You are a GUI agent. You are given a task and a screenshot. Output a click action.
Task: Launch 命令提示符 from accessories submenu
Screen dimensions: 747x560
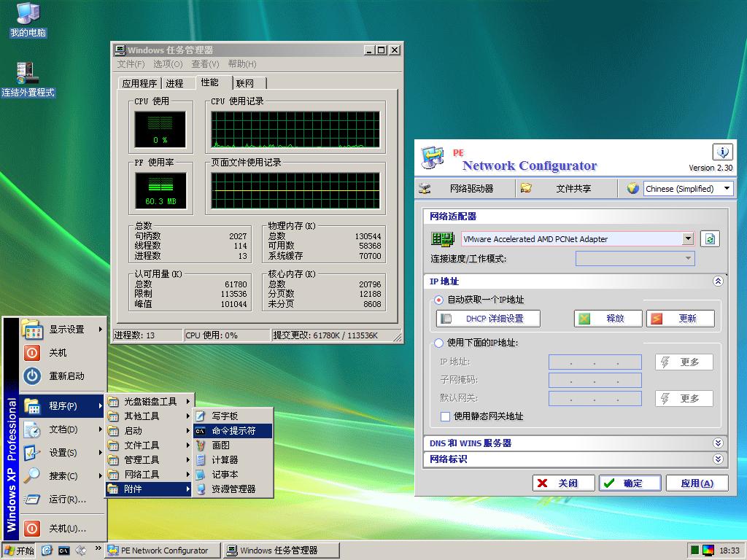point(233,431)
